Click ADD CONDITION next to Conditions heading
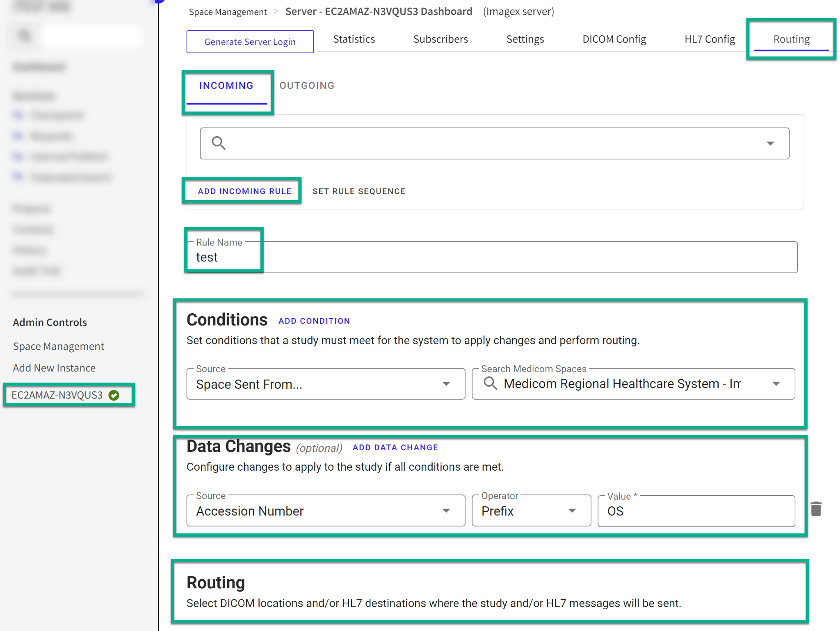This screenshot has width=840, height=631. pyautogui.click(x=314, y=321)
